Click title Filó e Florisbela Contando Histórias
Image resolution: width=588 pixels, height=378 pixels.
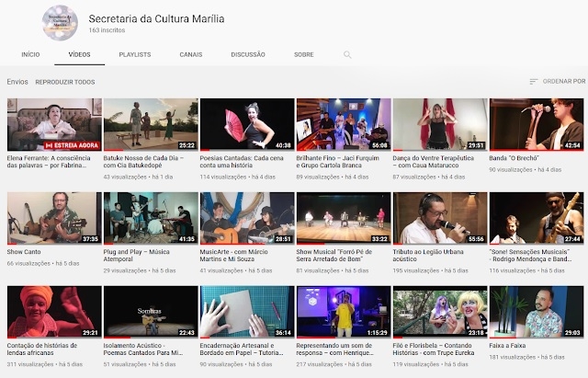click(434, 349)
